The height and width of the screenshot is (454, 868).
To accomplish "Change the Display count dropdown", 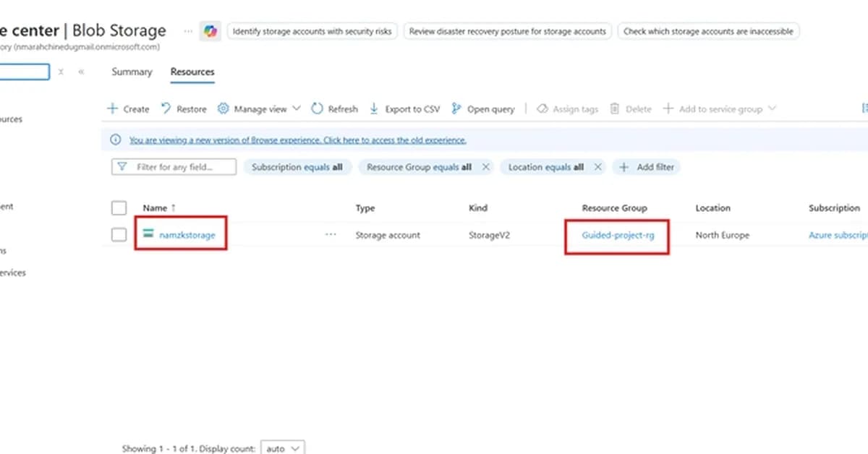I will pos(283,447).
